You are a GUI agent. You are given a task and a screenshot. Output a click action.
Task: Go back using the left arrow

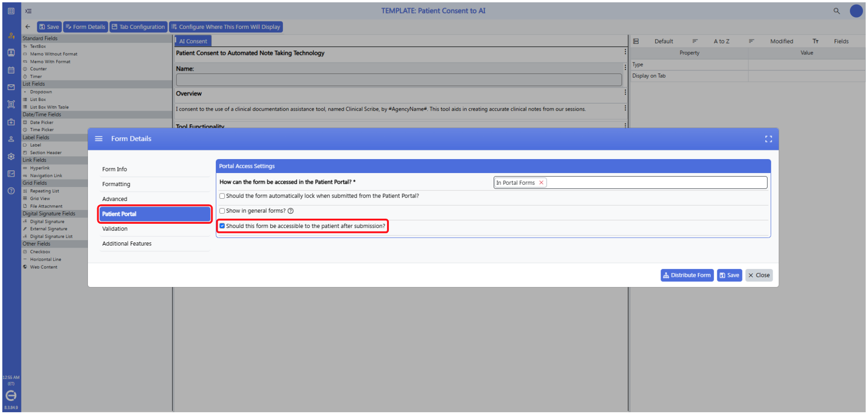tap(28, 27)
